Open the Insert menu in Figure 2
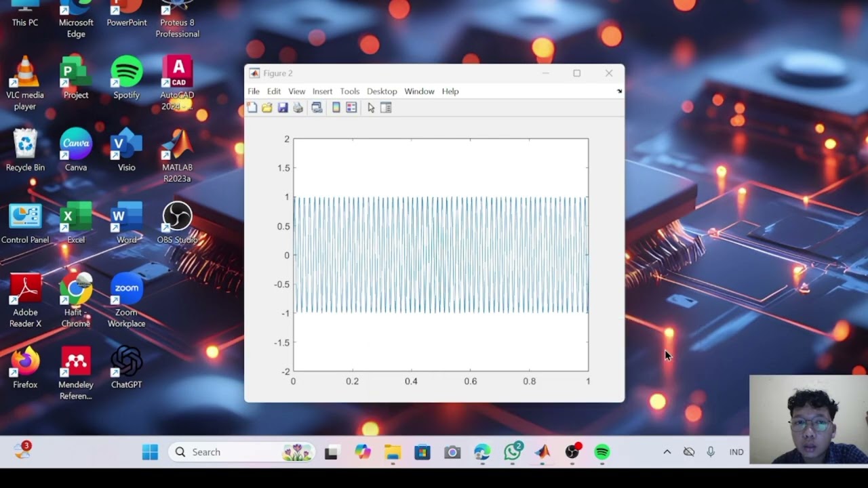Viewport: 868px width, 488px height. click(323, 91)
